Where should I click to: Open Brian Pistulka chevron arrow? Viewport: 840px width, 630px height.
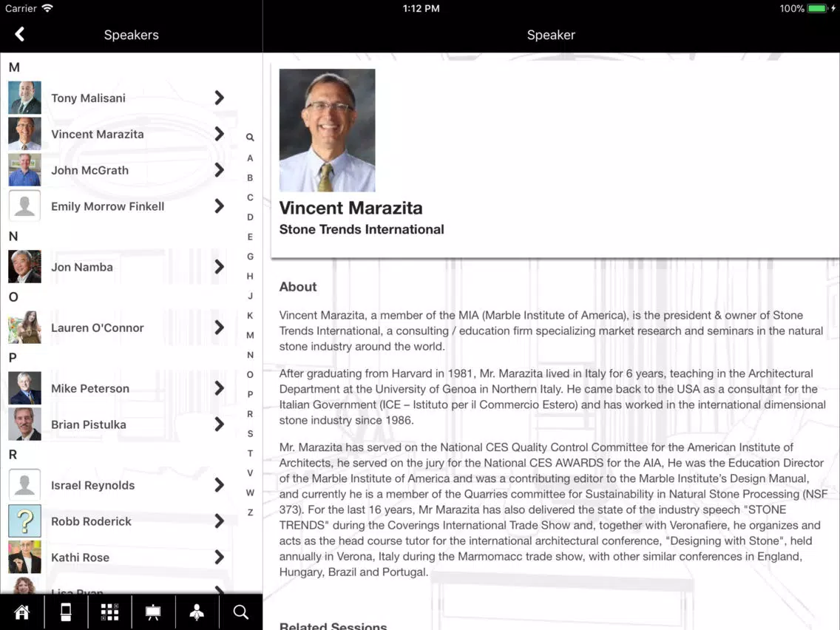pyautogui.click(x=219, y=424)
